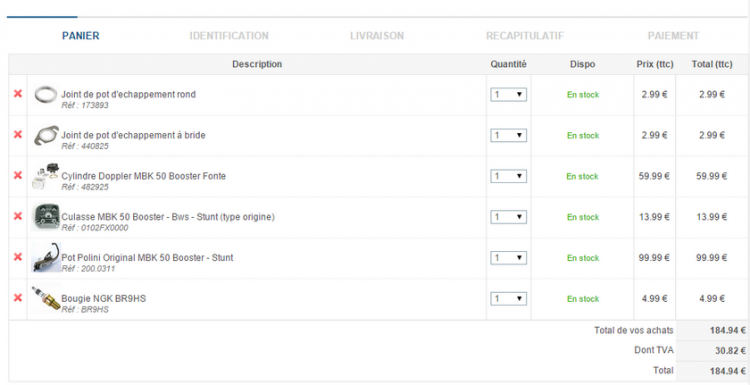Remove Culasse MBK 50 Booster from cart
The image size is (750, 385).
[x=18, y=216]
